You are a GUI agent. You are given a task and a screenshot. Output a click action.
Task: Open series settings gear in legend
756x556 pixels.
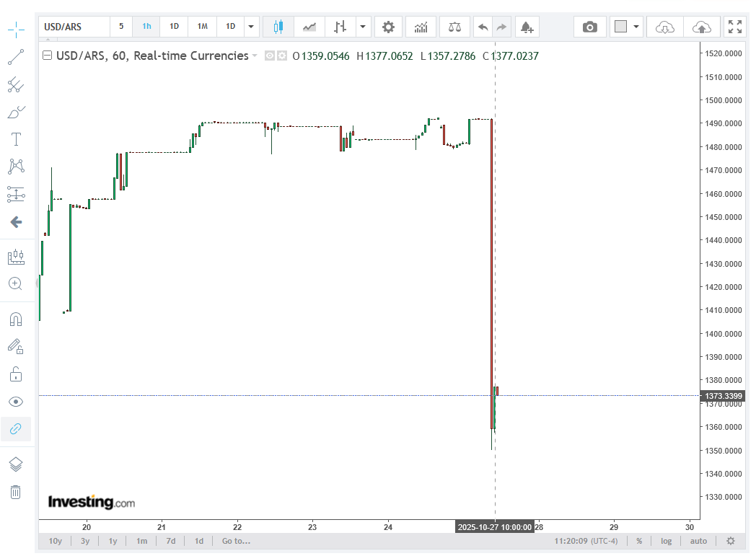[x=281, y=56]
